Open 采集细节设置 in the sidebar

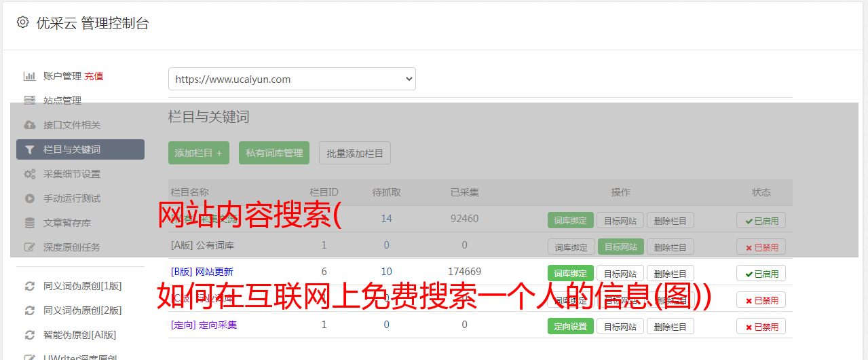tap(72, 174)
